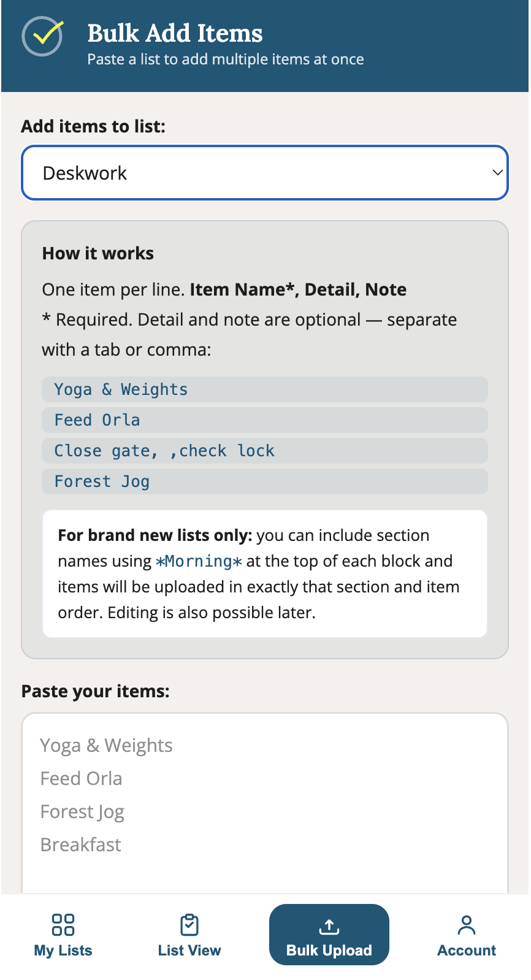Click the How it works heading
Viewport: 531px width, 980px height.
click(x=98, y=253)
